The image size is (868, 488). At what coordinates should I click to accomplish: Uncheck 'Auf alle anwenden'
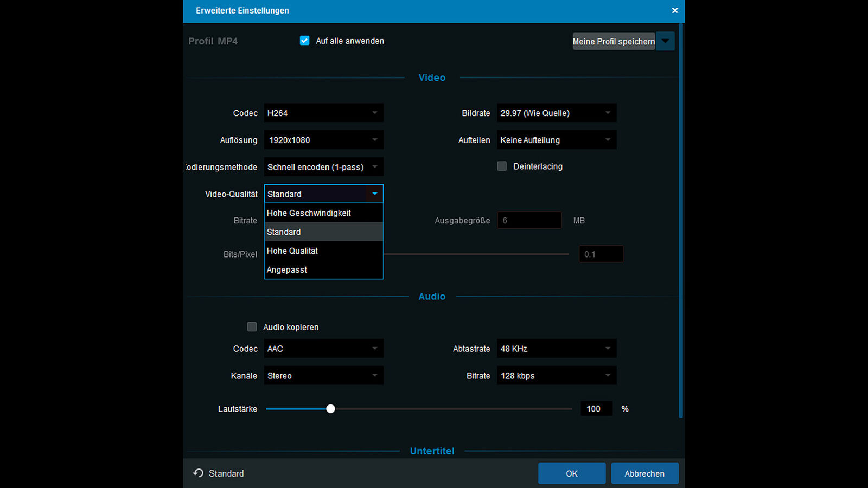(x=304, y=40)
